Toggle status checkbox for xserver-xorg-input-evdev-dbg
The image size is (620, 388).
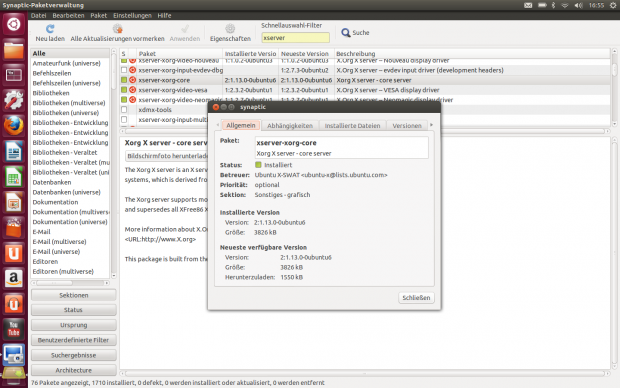click(x=124, y=70)
